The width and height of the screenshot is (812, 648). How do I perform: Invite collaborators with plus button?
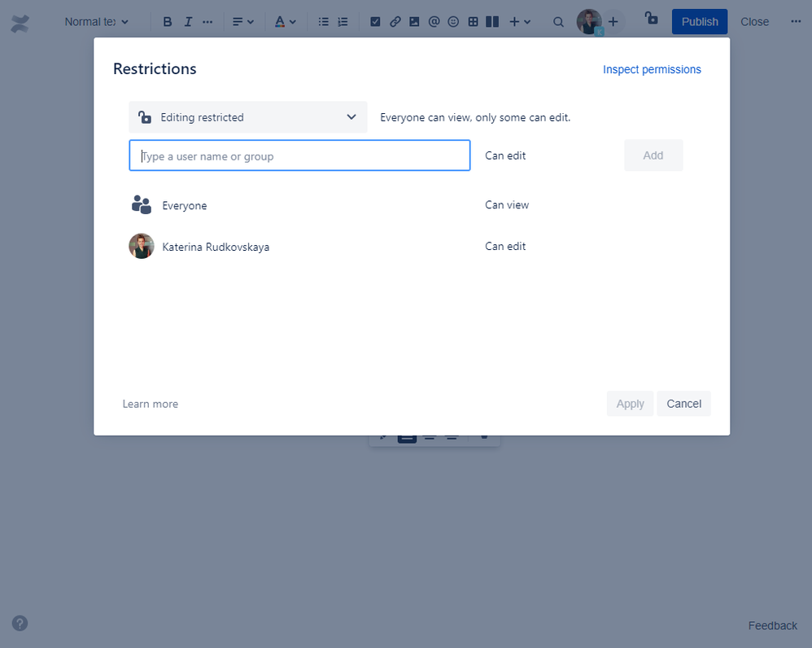coord(613,22)
